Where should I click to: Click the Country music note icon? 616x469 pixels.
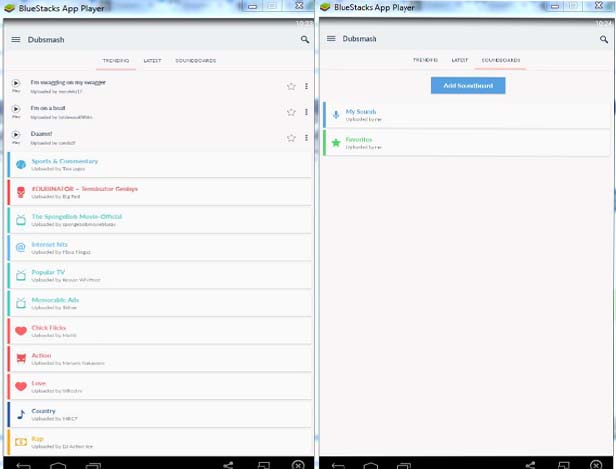tap(21, 414)
